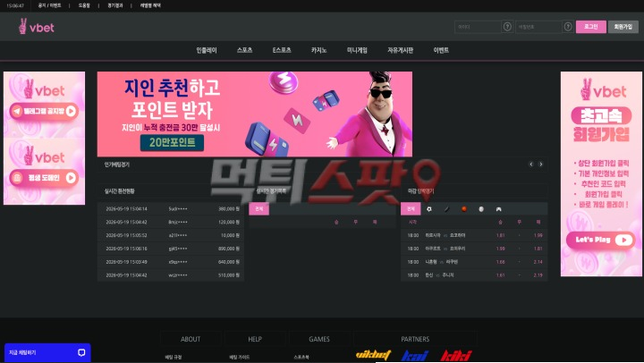Screen dimensions: 644x363
Task: Open the 미니게임 menu
Action: coord(357,50)
